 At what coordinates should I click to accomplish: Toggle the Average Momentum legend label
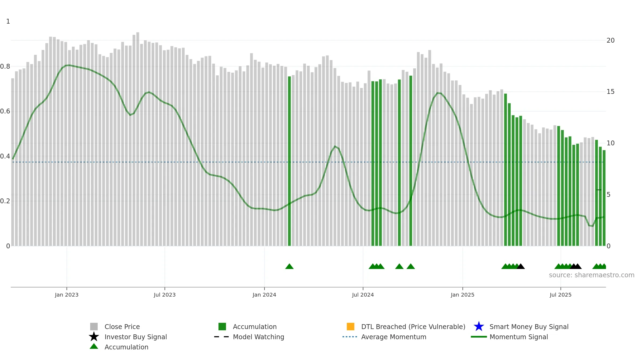point(394,337)
